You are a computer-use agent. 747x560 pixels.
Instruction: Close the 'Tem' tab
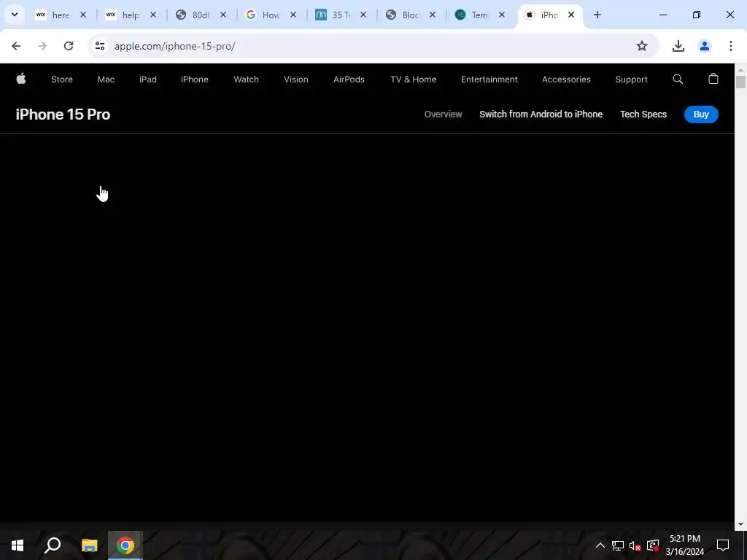click(x=502, y=15)
